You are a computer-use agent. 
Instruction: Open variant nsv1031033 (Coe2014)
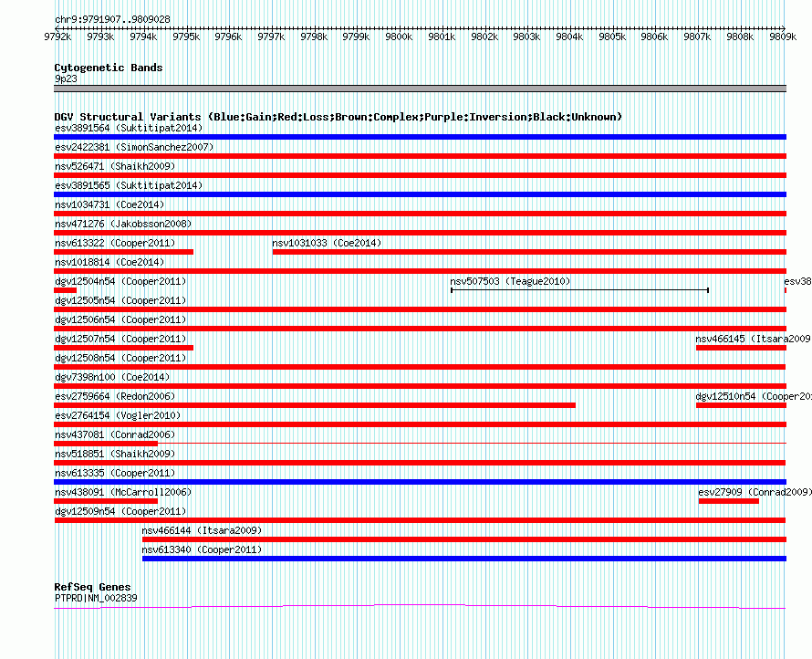click(x=327, y=243)
